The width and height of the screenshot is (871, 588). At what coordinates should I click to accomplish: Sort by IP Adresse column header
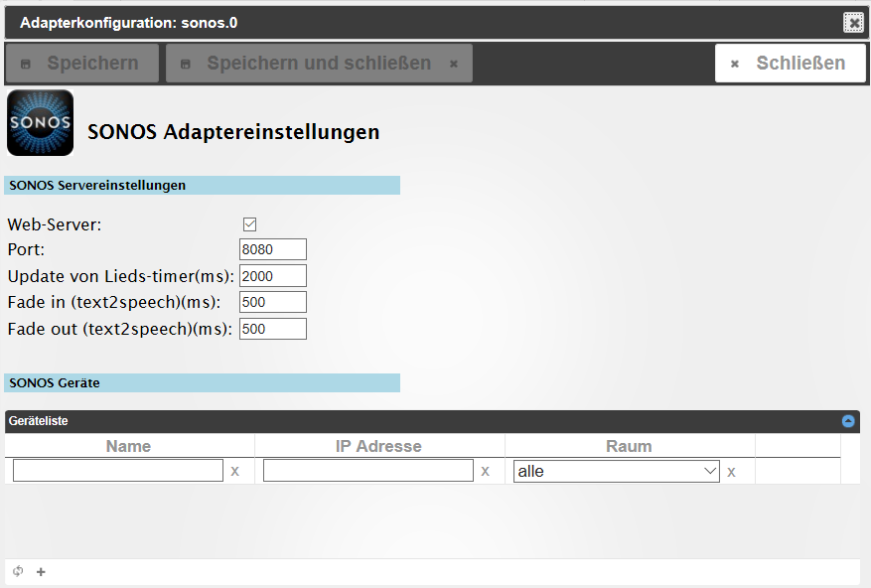378,446
